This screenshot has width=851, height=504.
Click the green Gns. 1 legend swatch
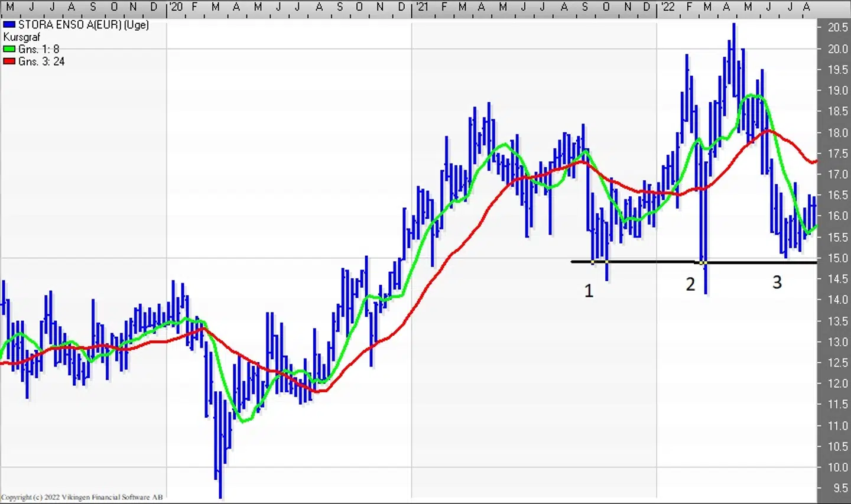click(9, 49)
